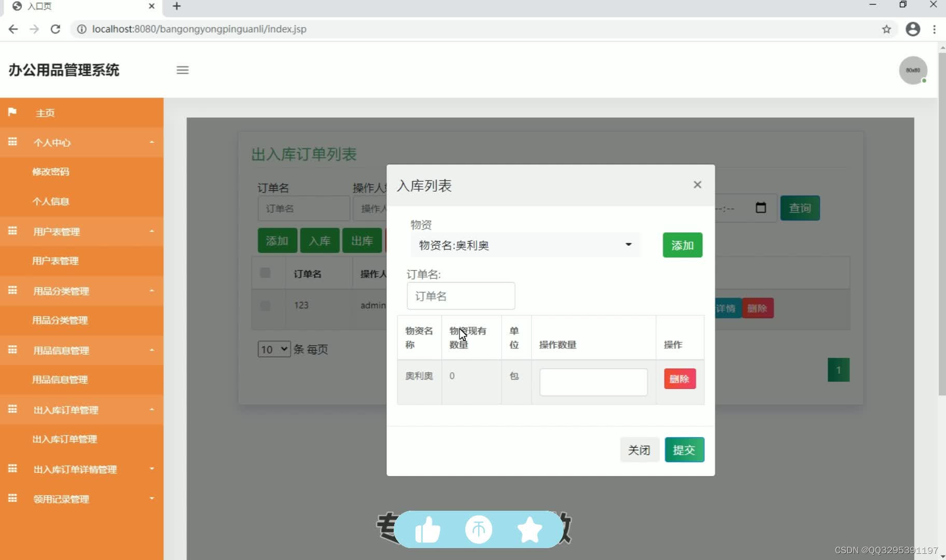Click the grid icon beside 领用记录管理
Screen dimensions: 946x560
(x=12, y=498)
